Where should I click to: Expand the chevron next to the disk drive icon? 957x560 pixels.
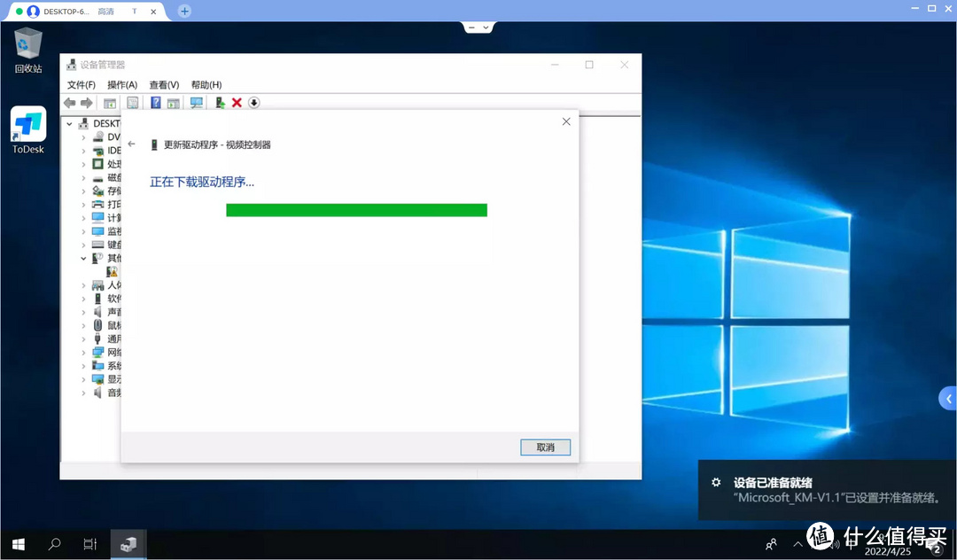83,177
